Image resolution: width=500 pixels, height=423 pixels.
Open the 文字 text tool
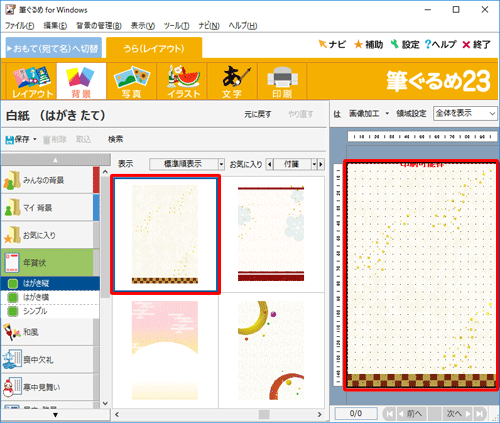(232, 81)
